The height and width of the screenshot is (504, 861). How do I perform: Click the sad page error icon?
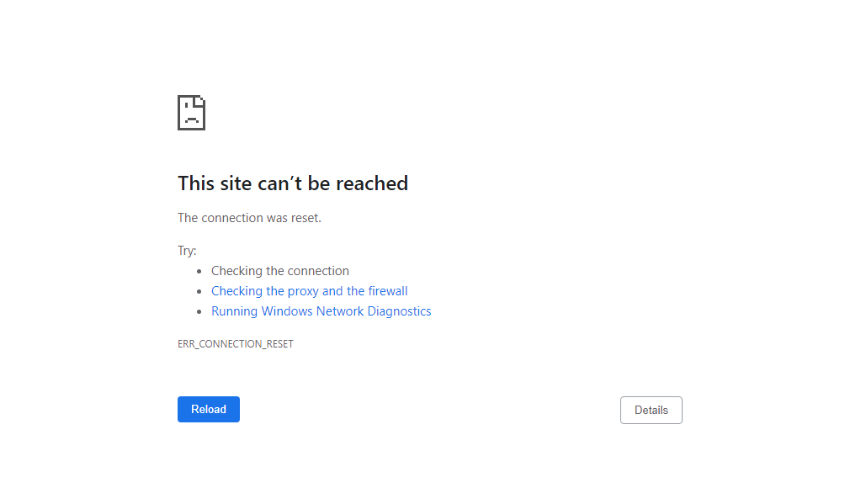click(x=191, y=113)
